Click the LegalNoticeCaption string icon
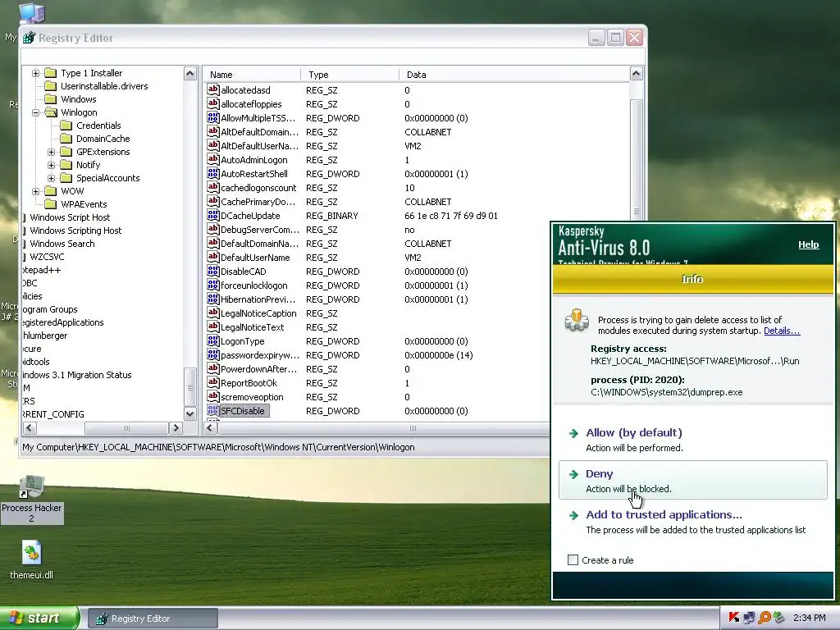The width and height of the screenshot is (840, 630). pyautogui.click(x=212, y=313)
